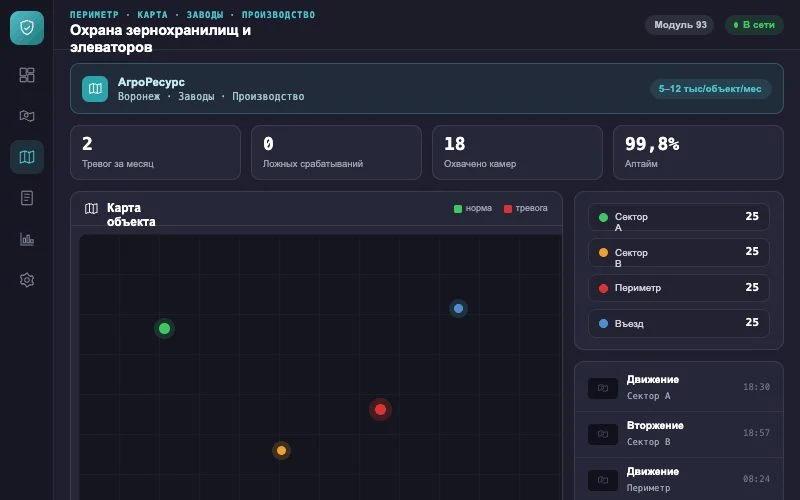This screenshot has width=800, height=500.
Task: Click the Карта объекта heading
Action: pyautogui.click(x=131, y=215)
